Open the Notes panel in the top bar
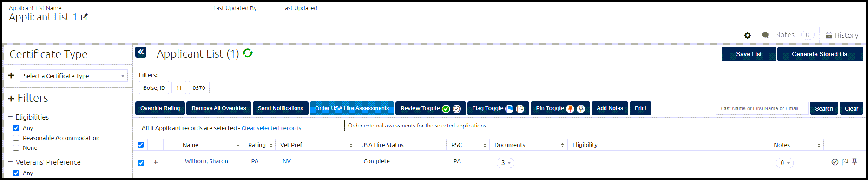 [788, 35]
